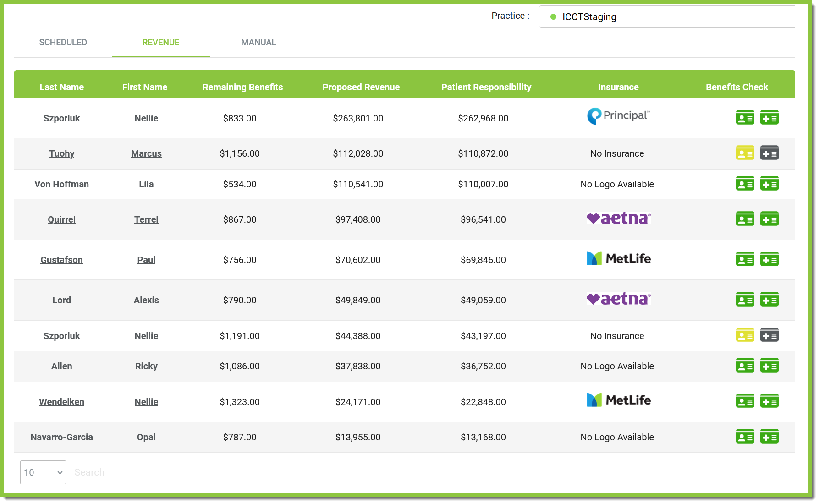Open the benefits check card icon for Szporluk Nellie
The width and height of the screenshot is (819, 504).
tap(770, 117)
